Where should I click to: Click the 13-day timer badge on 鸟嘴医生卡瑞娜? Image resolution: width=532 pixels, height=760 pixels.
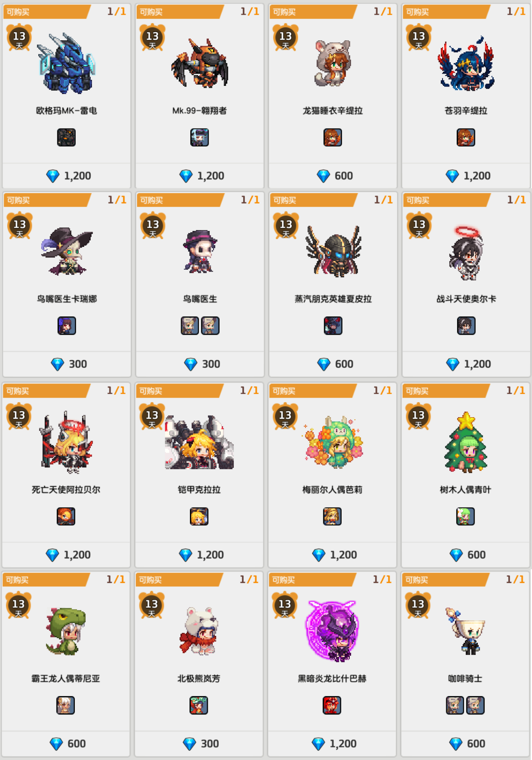pyautogui.click(x=20, y=226)
